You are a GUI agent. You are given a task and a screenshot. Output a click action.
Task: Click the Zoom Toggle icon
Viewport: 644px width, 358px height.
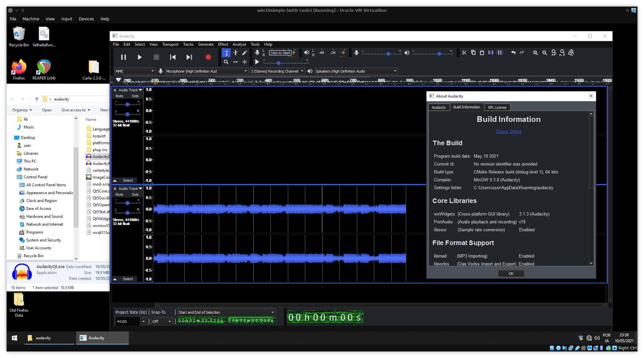click(571, 53)
